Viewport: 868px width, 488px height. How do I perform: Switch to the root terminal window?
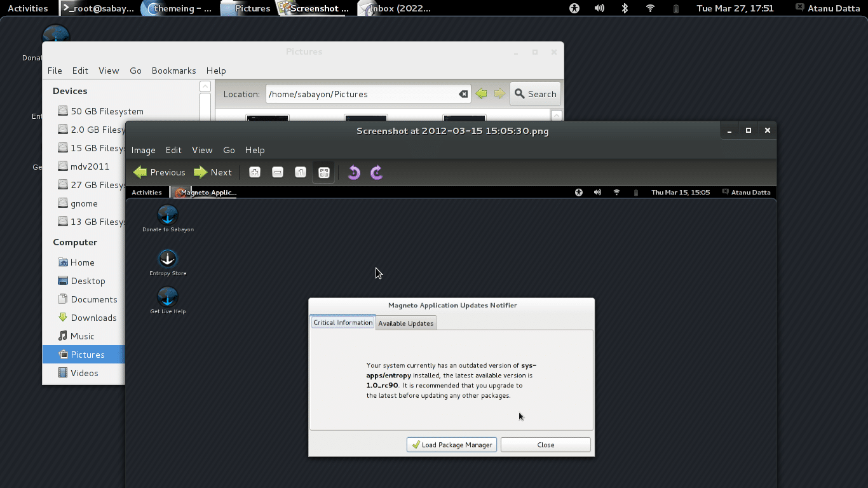point(98,8)
